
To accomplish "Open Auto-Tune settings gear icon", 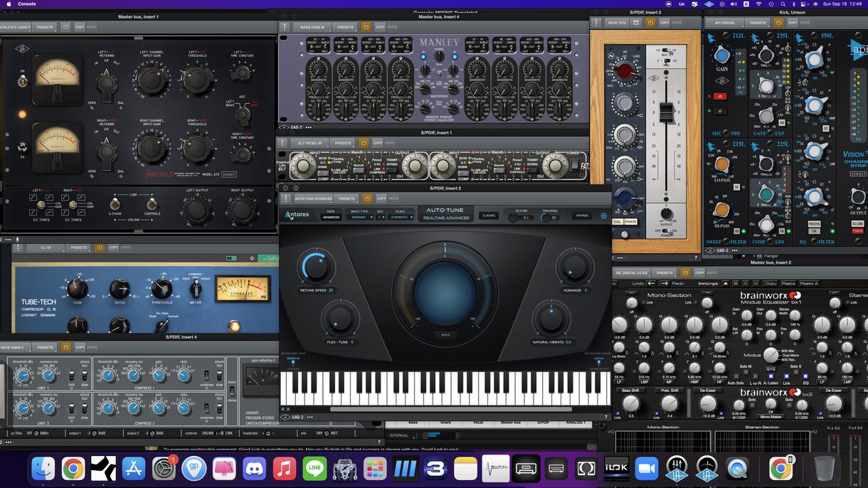I will (x=604, y=216).
